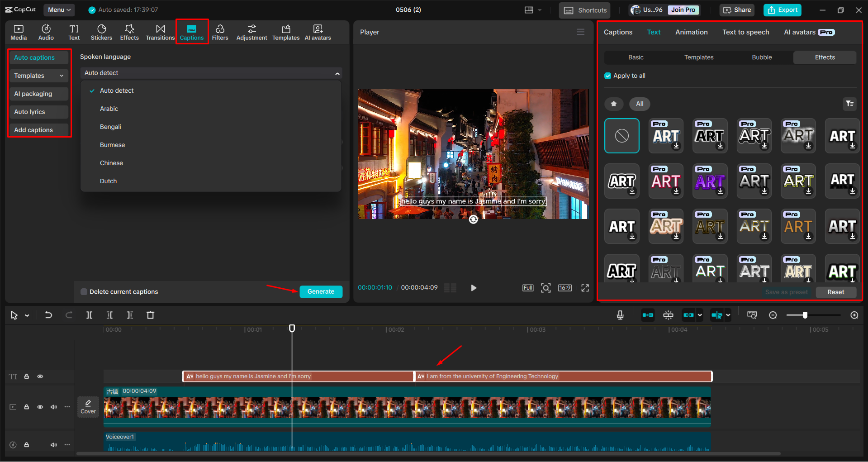Click the Generate button for auto captions
Screen dimensions: 868x462
321,291
